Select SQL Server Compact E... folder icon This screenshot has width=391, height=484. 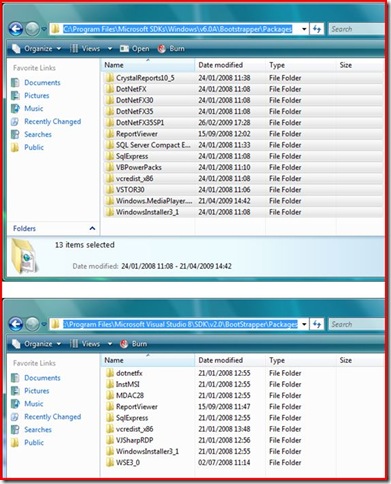point(109,145)
